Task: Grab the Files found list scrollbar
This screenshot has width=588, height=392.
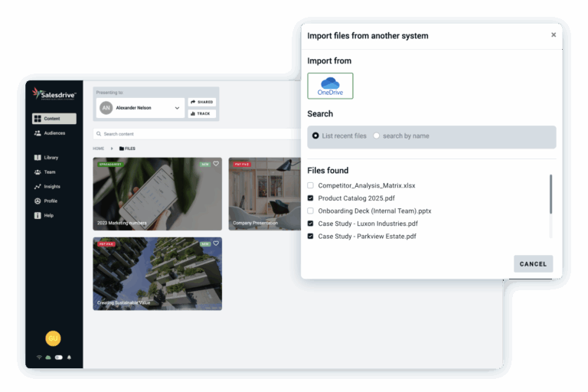Action: (550, 194)
